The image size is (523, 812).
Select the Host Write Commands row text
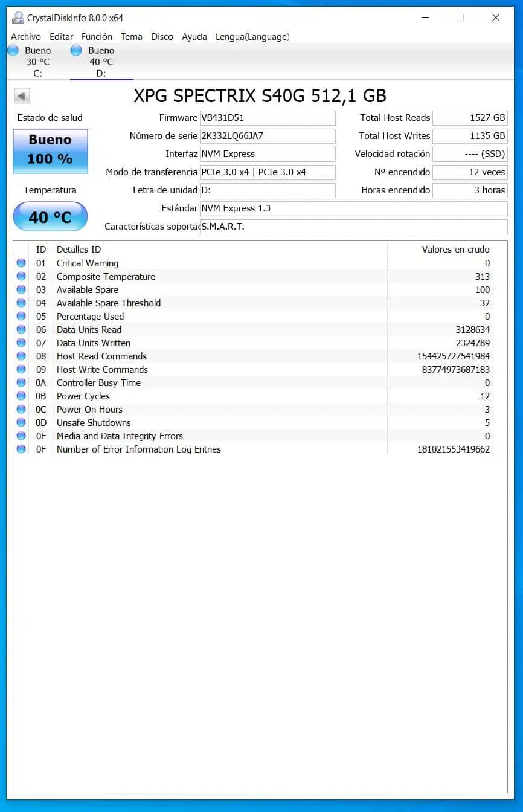[x=102, y=369]
